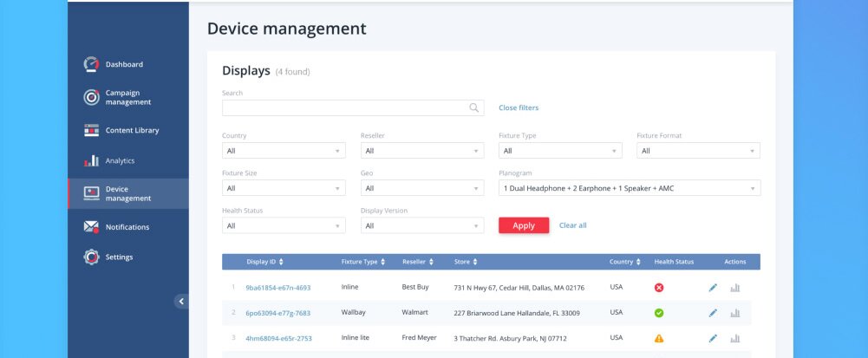View statistics for Walmart display row
The width and height of the screenshot is (868, 358).
point(735,313)
